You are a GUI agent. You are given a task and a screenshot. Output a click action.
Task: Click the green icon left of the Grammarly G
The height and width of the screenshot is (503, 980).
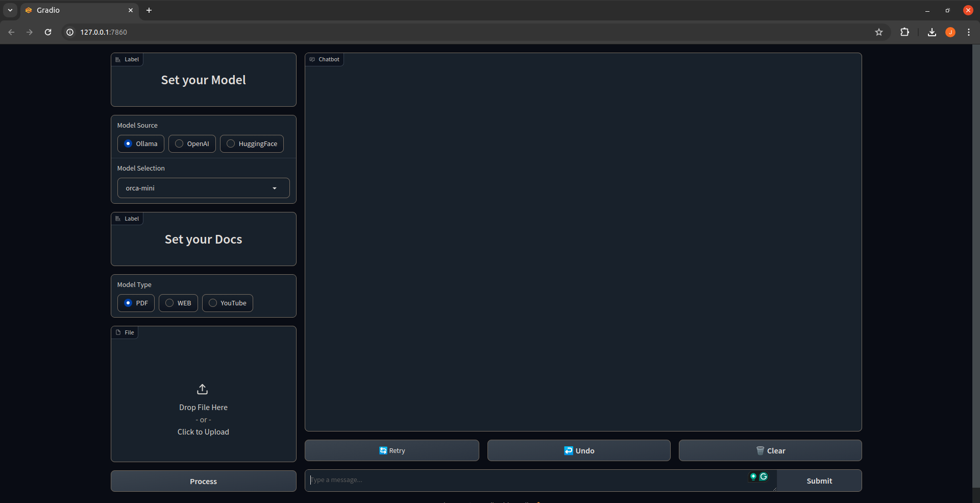pos(753,477)
